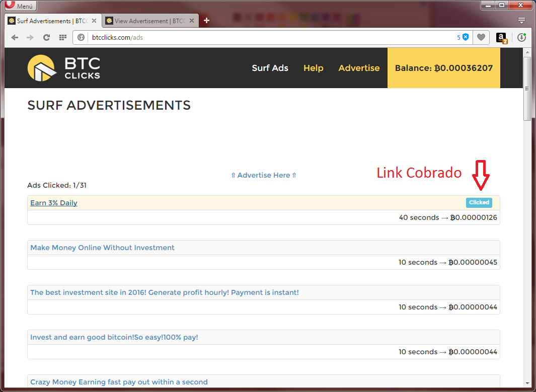Image resolution: width=536 pixels, height=392 pixels.
Task: Open the Help page link
Action: pos(313,68)
